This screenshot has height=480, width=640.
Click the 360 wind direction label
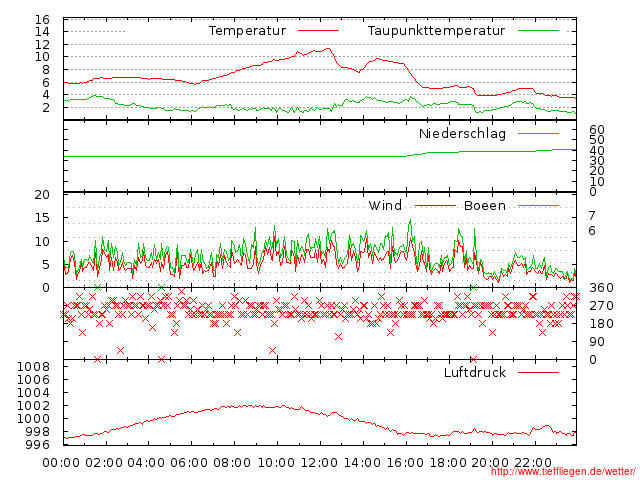click(601, 288)
